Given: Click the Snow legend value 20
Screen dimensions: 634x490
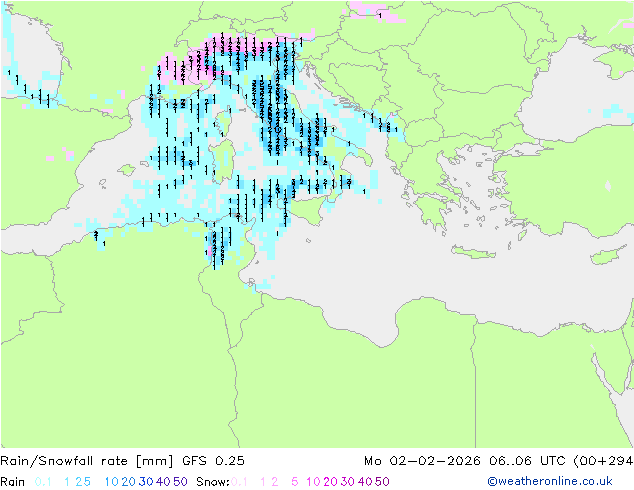Looking at the screenshot, I should (330, 482).
